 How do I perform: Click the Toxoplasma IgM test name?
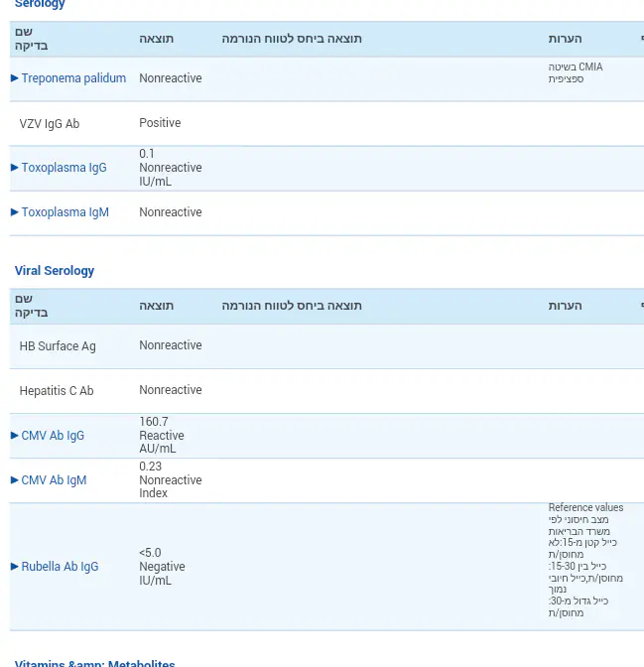(x=64, y=212)
